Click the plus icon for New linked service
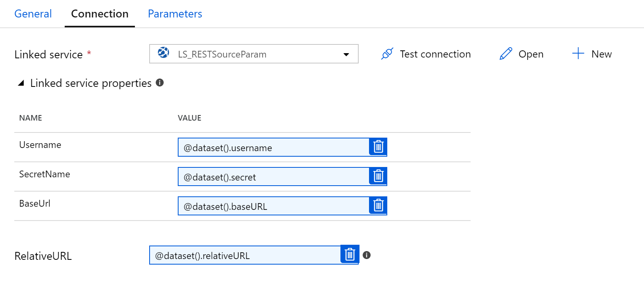 pos(578,54)
